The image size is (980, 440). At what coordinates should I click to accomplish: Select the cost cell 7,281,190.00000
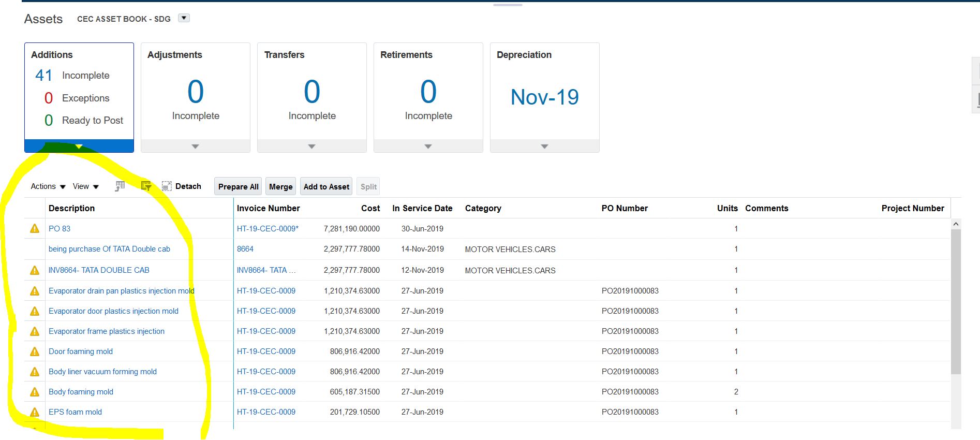tap(352, 229)
